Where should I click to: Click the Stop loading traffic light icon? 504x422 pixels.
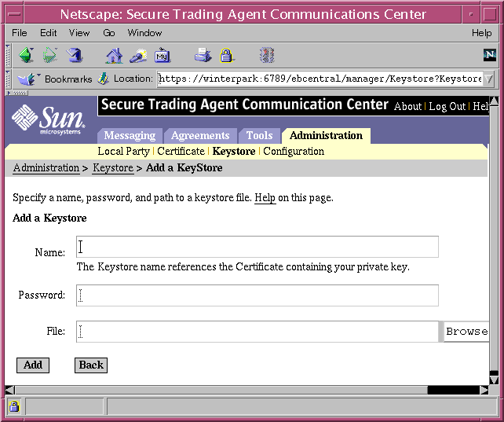pos(267,55)
